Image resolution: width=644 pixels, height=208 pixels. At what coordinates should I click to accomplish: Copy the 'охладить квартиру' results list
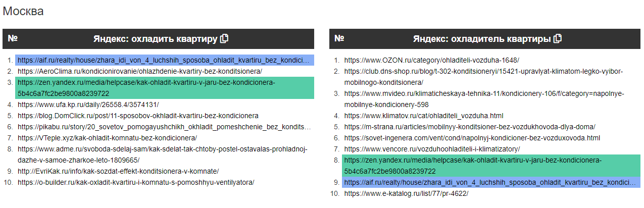point(225,38)
